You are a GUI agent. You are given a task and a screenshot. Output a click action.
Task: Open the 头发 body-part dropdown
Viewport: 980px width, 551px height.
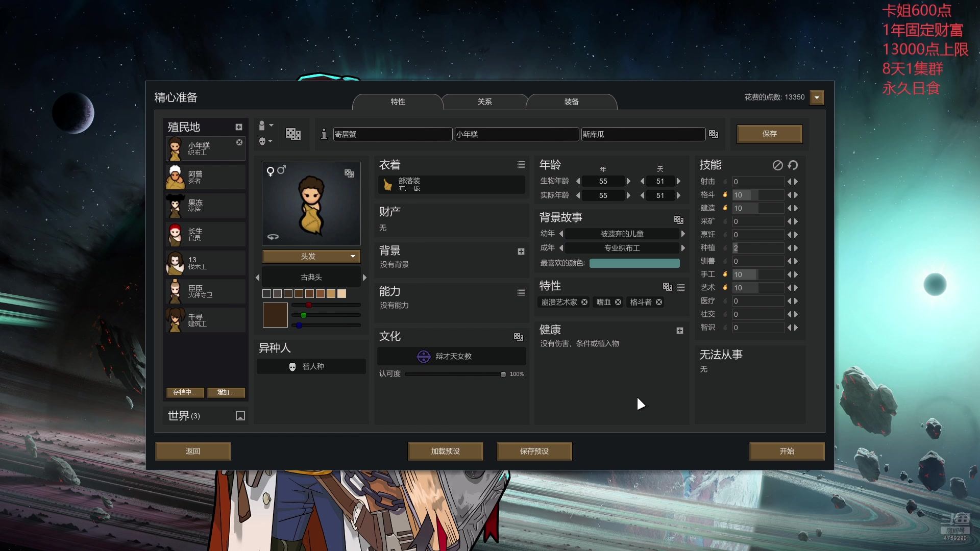tap(311, 256)
